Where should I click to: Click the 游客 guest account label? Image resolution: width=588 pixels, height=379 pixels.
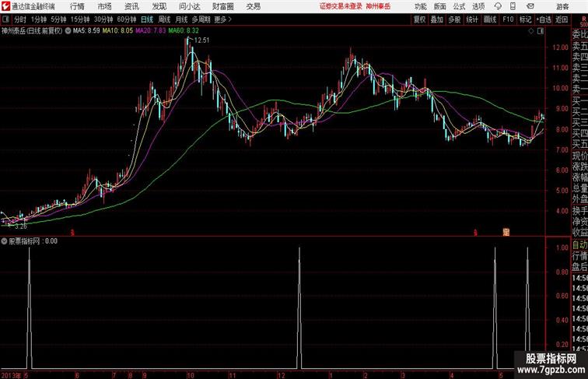click(562, 6)
